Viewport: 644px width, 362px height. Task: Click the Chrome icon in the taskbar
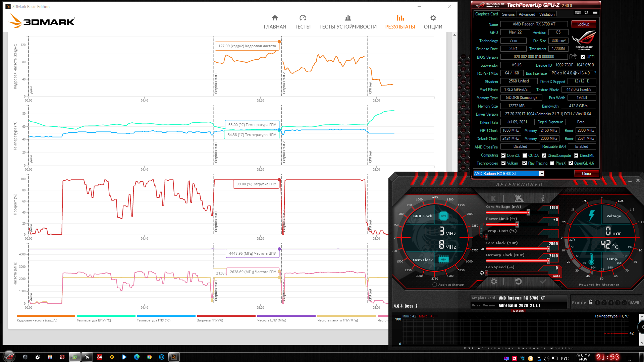pyautogui.click(x=149, y=357)
